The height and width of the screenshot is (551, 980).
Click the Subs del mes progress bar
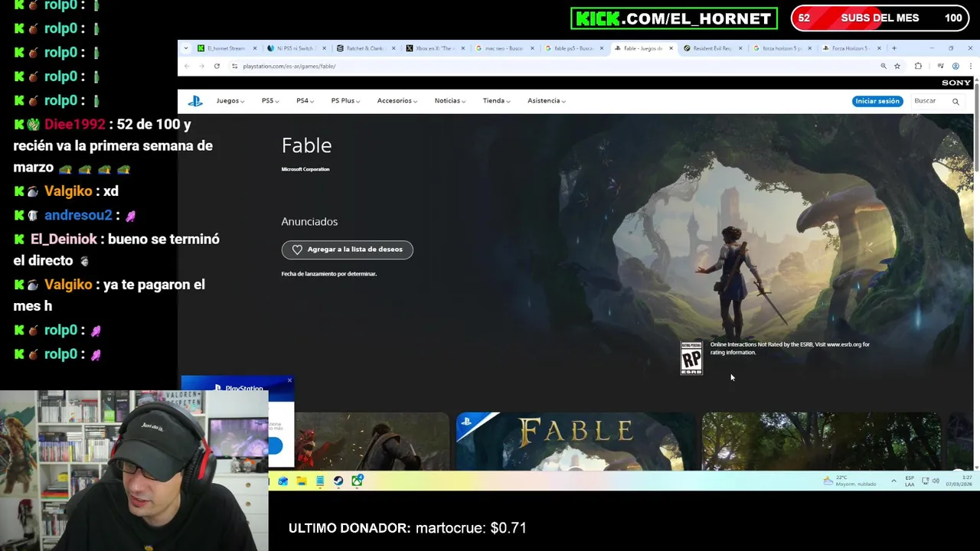880,18
